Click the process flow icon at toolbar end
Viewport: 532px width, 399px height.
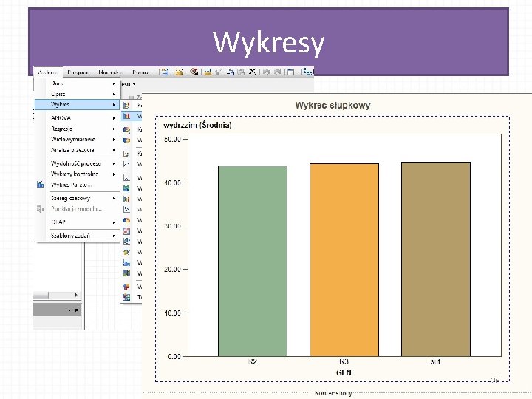tap(307, 72)
